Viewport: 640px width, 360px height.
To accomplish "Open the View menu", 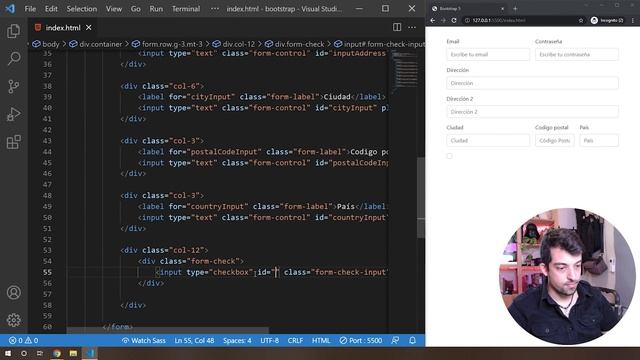I will point(114,9).
